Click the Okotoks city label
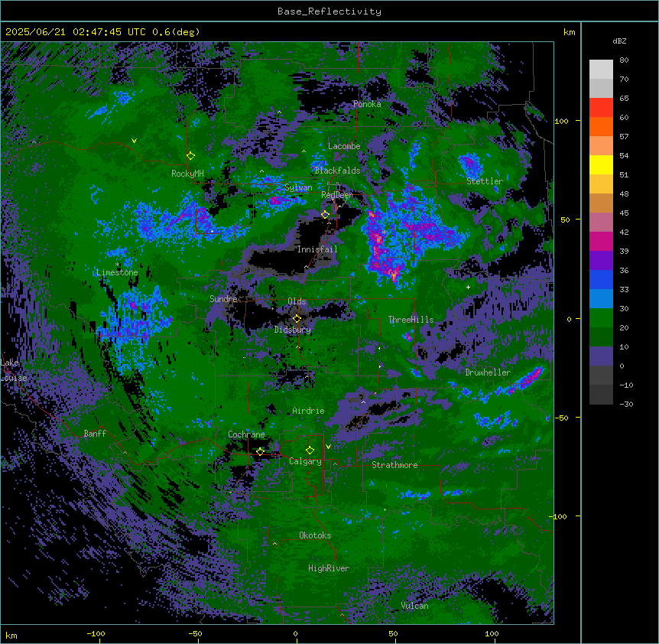This screenshot has width=659, height=644. (315, 535)
